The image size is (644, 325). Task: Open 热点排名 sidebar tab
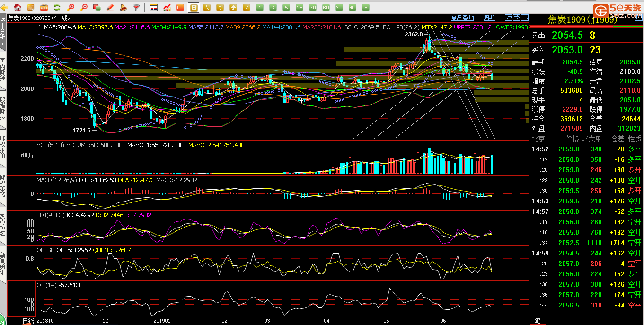coord(3,227)
